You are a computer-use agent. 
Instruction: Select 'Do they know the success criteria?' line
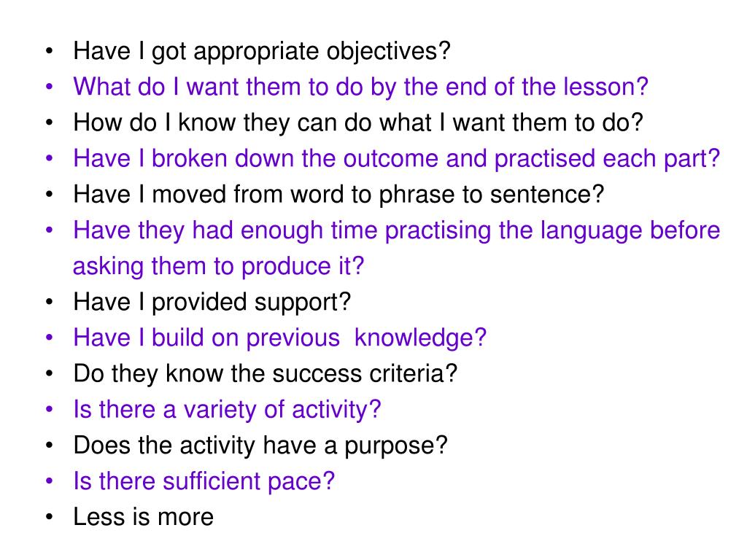pyautogui.click(x=265, y=374)
